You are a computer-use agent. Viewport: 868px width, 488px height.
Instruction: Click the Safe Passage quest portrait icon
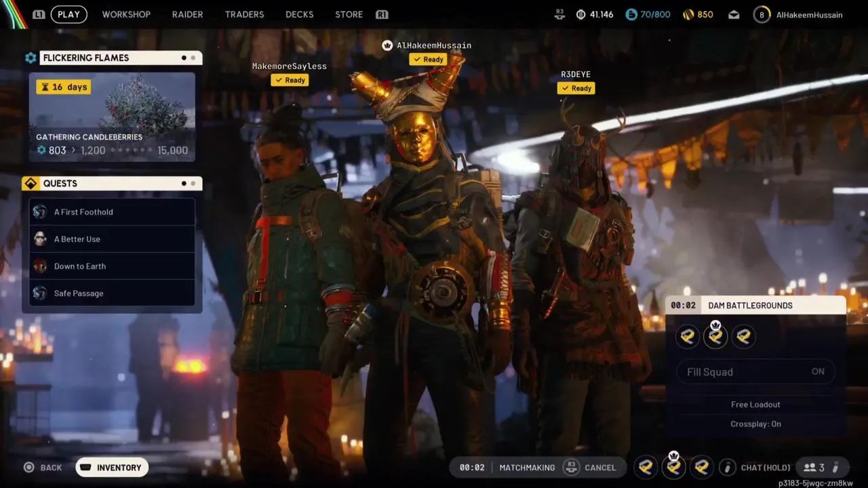(x=40, y=293)
